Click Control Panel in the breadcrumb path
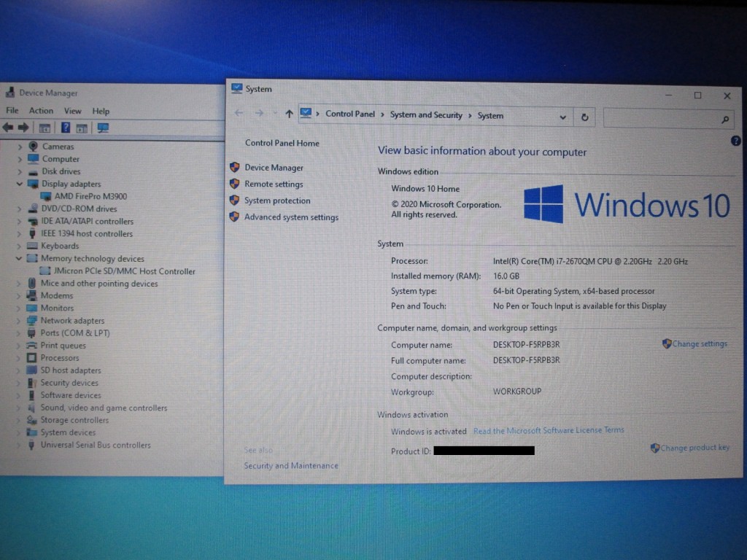The width and height of the screenshot is (747, 560). [350, 114]
